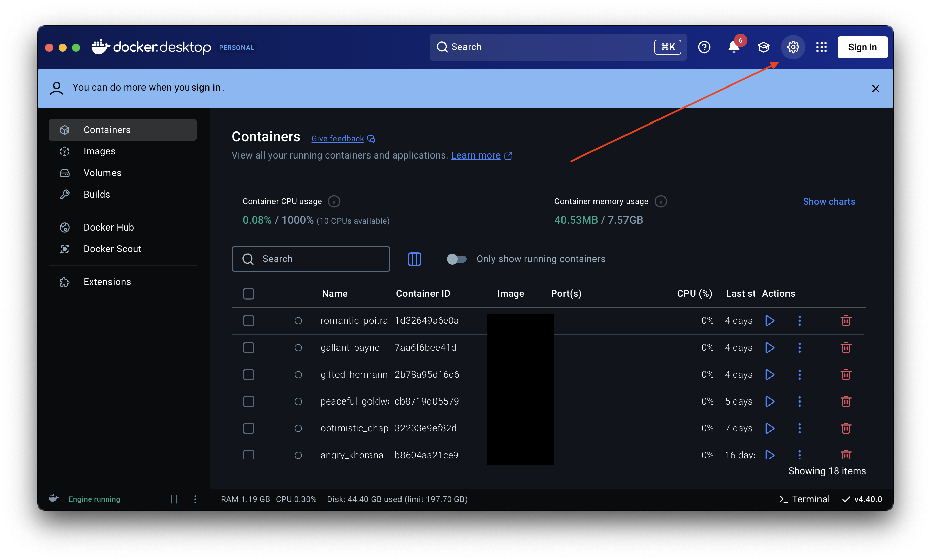Focus the top Search bar
Screen dimensions: 931x560
pos(558,47)
